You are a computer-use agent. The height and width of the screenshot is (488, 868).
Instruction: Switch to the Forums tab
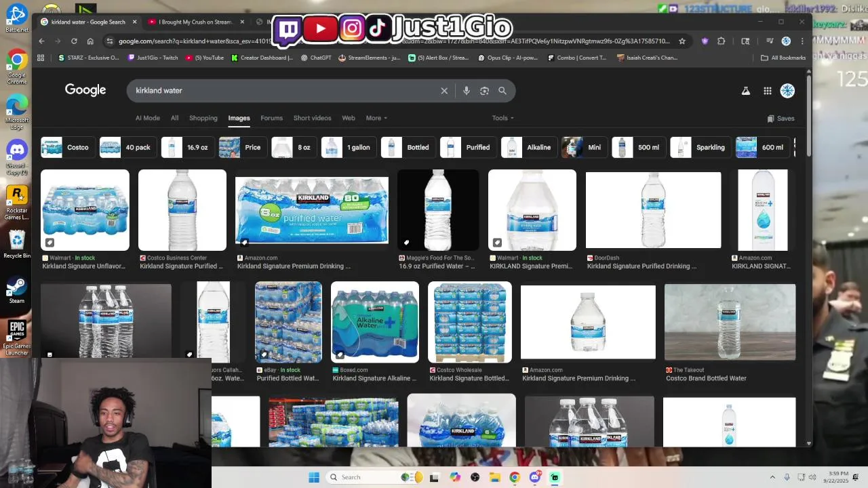271,118
